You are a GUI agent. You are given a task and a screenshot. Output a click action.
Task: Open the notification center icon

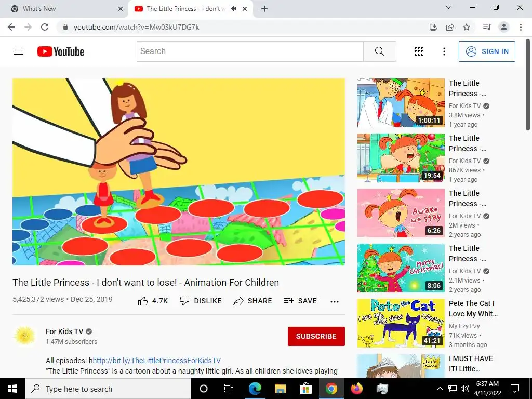tap(515, 389)
